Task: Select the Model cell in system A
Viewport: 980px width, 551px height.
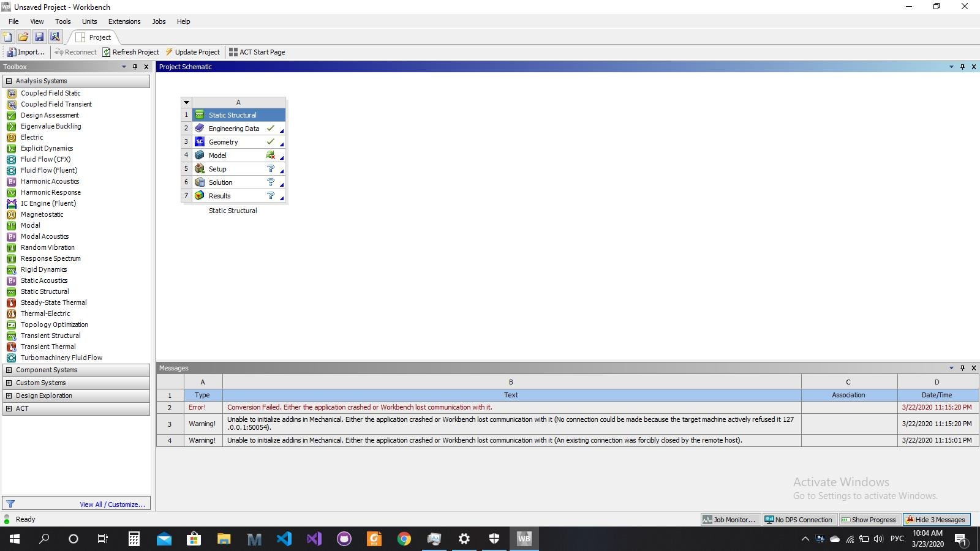Action: click(239, 156)
